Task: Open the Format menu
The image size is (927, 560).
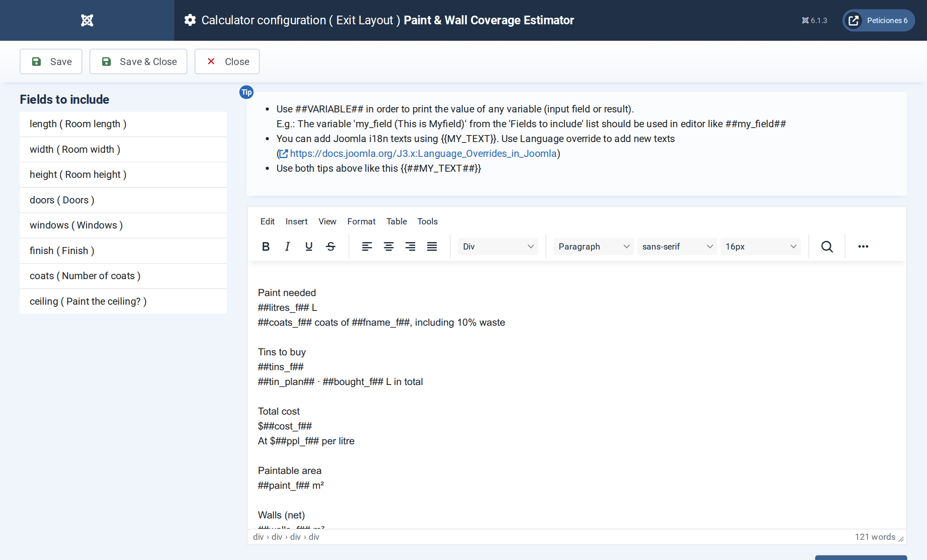Action: click(x=361, y=222)
